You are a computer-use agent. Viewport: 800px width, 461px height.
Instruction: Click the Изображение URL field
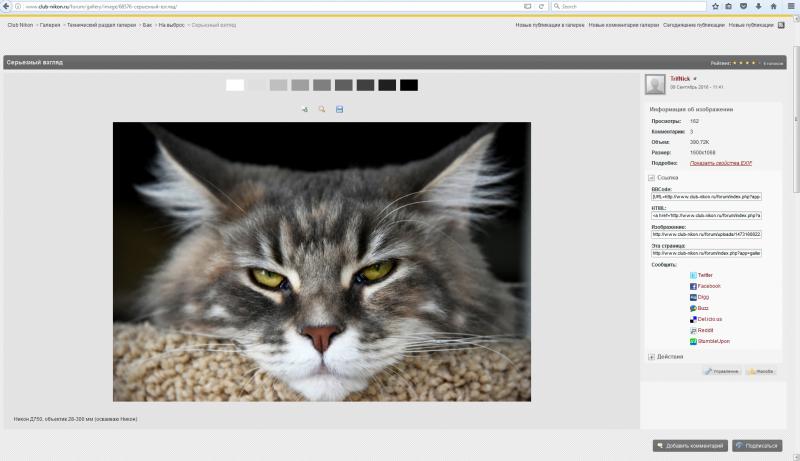tap(706, 235)
